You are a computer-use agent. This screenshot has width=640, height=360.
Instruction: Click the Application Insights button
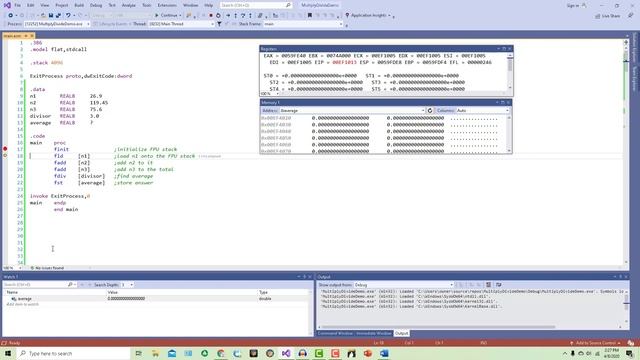coord(368,15)
